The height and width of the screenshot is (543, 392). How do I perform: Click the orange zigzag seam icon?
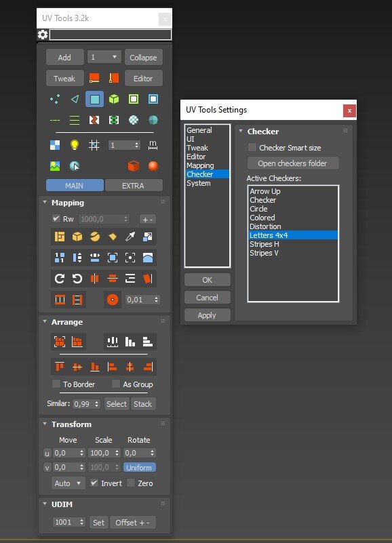[x=94, y=120]
